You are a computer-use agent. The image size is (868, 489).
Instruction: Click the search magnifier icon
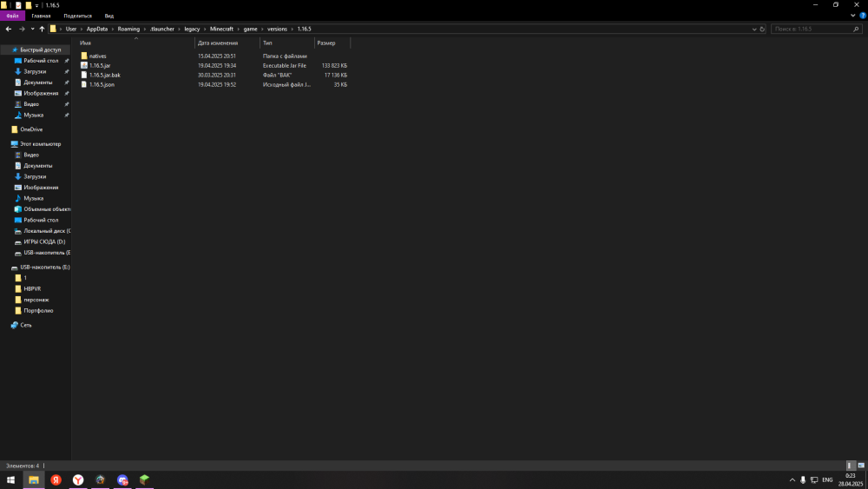click(857, 29)
